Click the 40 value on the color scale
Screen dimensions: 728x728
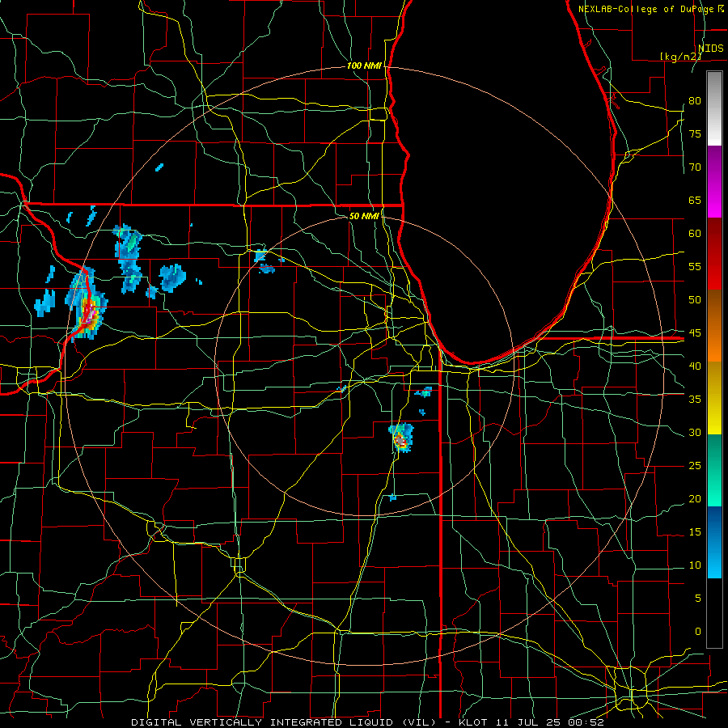695,366
